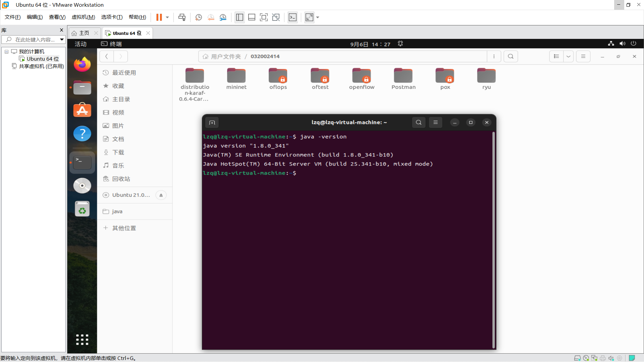Toggle VMware library sidebar view

(x=239, y=17)
